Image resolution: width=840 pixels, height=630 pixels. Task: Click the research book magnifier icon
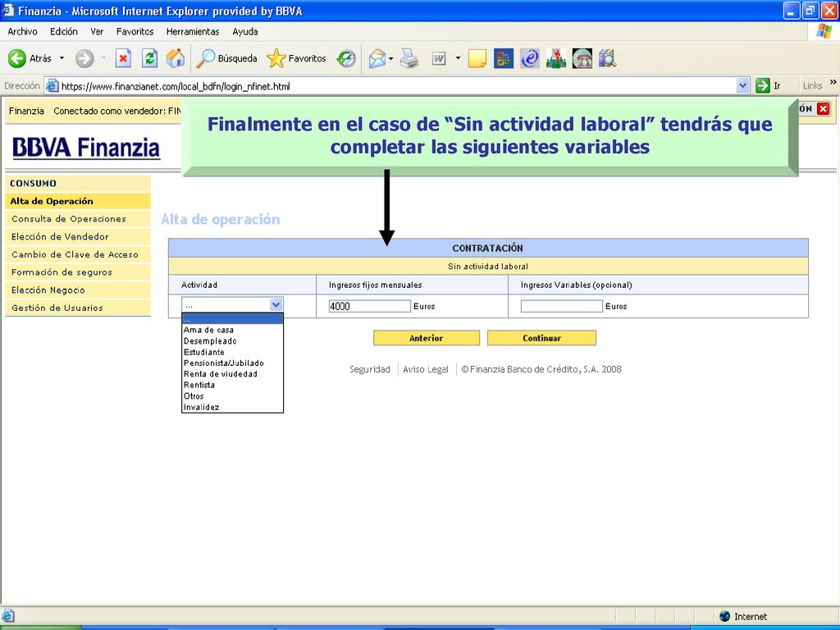pyautogui.click(x=608, y=58)
